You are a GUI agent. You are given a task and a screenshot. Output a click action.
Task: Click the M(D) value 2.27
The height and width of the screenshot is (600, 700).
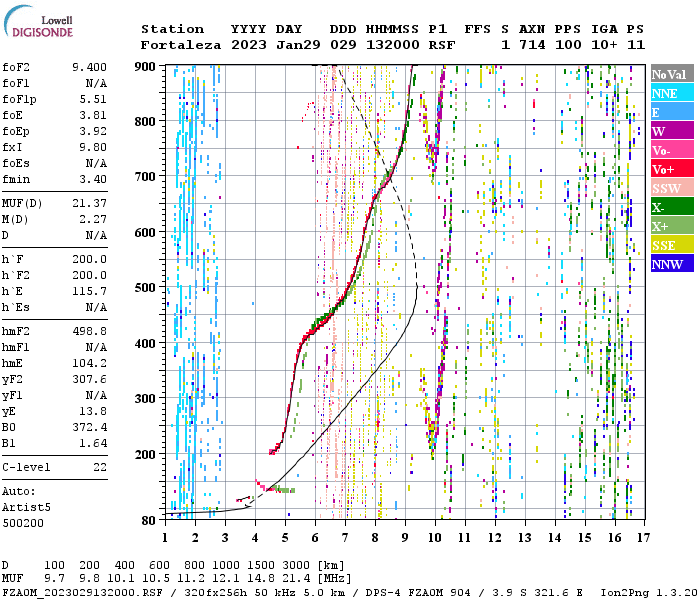click(x=93, y=219)
